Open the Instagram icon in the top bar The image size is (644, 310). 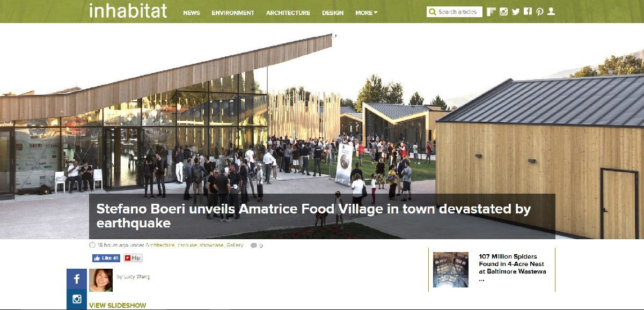pyautogui.click(x=503, y=12)
